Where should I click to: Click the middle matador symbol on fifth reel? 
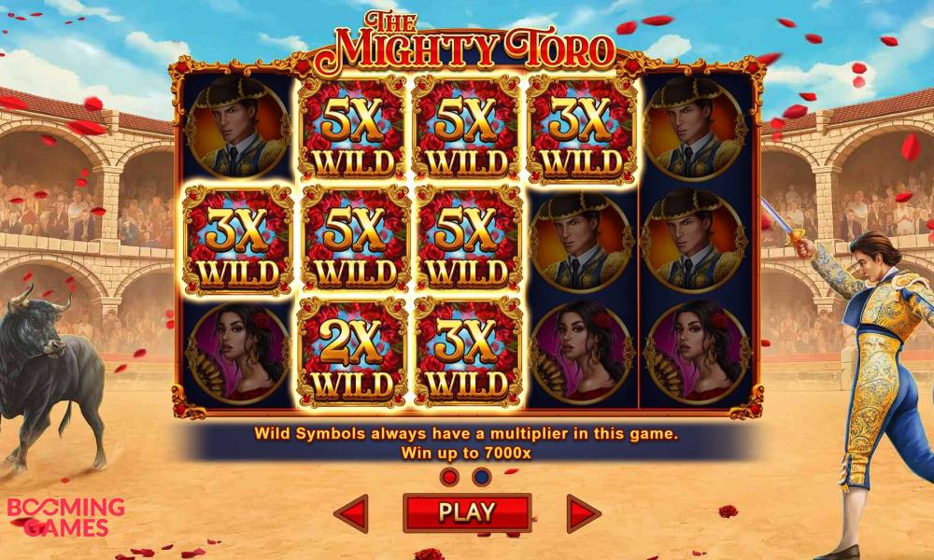695,241
